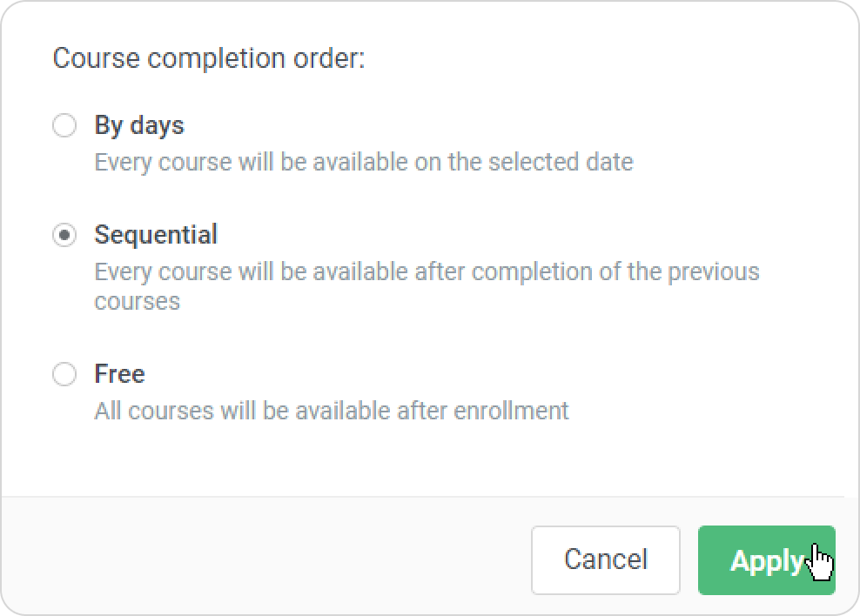Screen dimensions: 860x616
Task: Click the word courses under Sequential description
Action: (138, 302)
